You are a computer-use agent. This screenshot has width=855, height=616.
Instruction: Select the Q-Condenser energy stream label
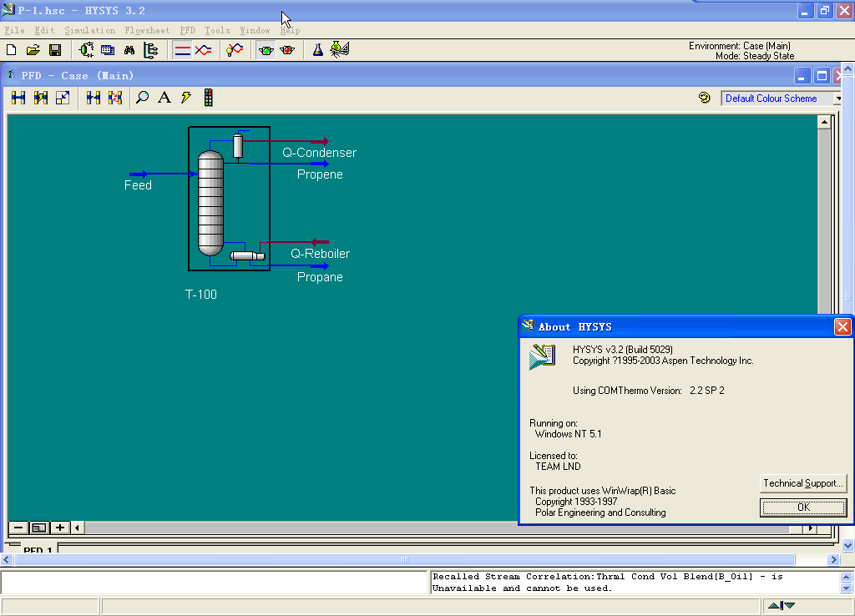pos(320,153)
